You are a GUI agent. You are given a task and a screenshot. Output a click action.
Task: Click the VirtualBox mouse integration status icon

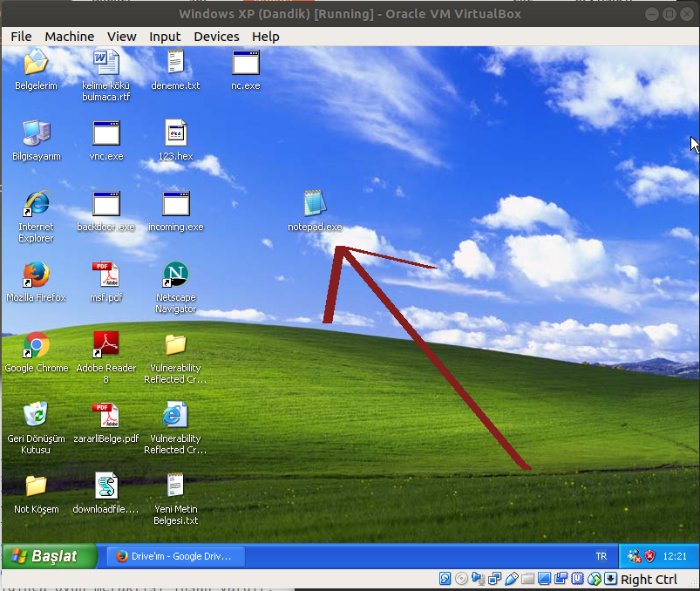[594, 579]
